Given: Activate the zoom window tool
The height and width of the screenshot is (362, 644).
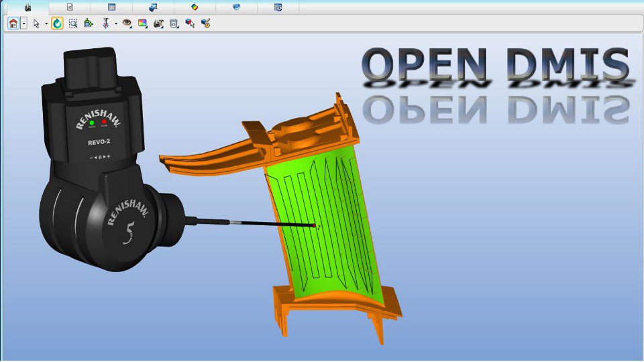Looking at the screenshot, I should click(73, 23).
